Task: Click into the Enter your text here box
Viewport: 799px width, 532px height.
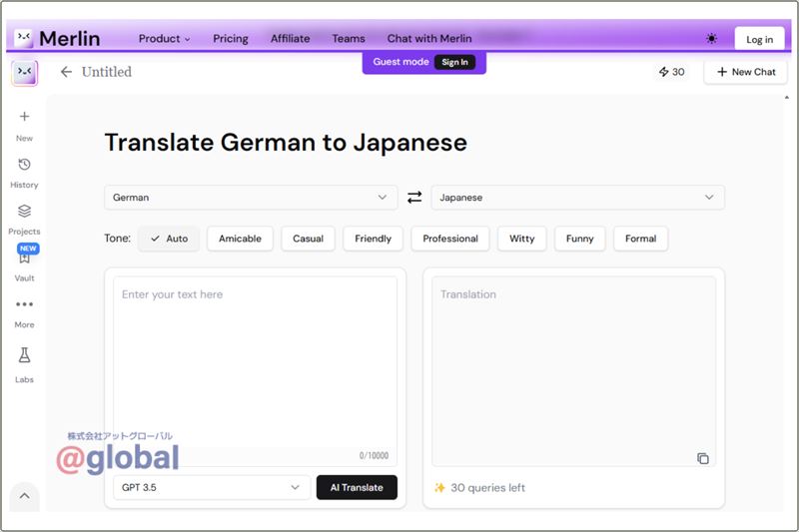Action: tap(255, 371)
